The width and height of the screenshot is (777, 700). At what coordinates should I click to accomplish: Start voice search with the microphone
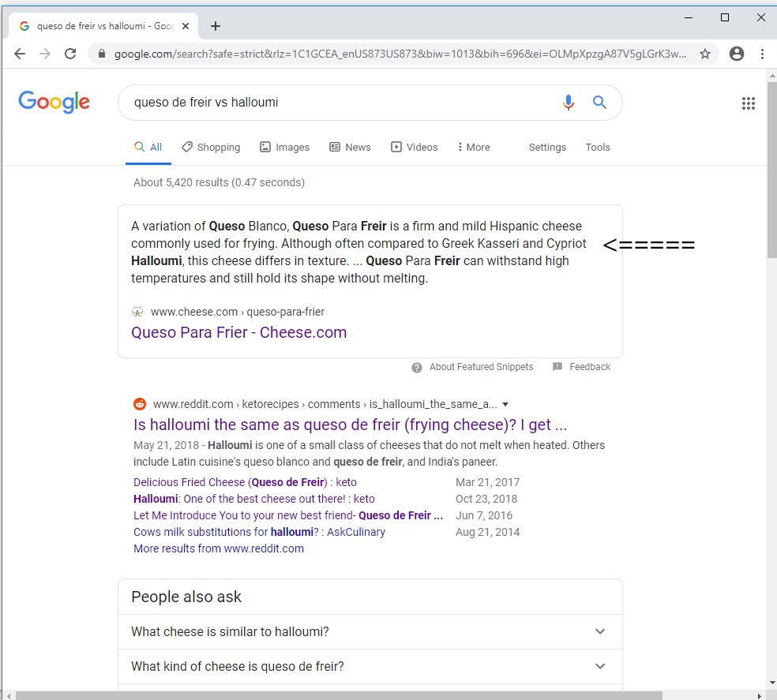(569, 102)
